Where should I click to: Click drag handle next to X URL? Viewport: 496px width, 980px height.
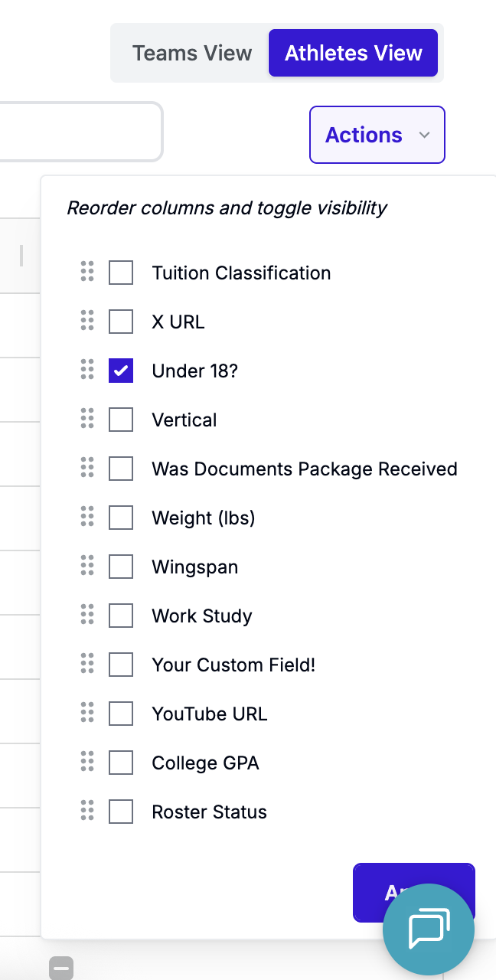click(x=87, y=321)
